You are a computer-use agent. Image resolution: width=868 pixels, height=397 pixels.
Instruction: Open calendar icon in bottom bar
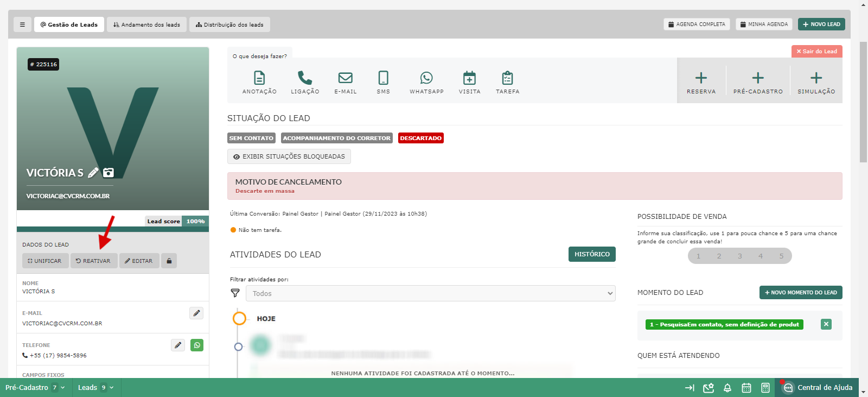[746, 388]
